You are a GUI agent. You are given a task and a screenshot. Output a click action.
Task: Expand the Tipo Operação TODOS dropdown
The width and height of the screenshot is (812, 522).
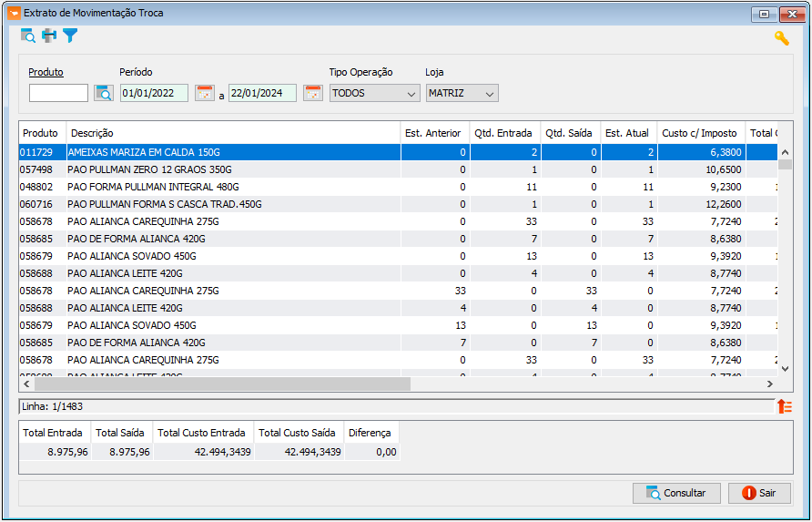pyautogui.click(x=375, y=93)
